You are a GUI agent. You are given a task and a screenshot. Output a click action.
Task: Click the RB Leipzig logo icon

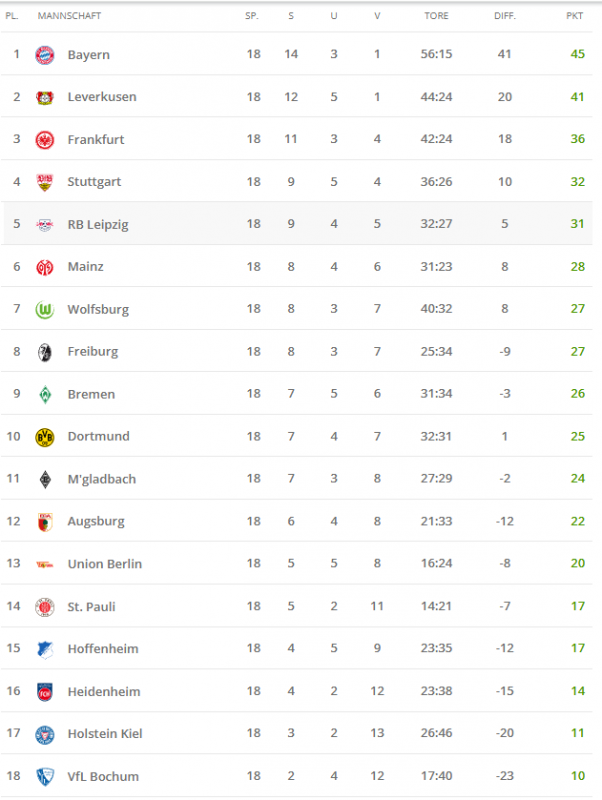(x=45, y=224)
